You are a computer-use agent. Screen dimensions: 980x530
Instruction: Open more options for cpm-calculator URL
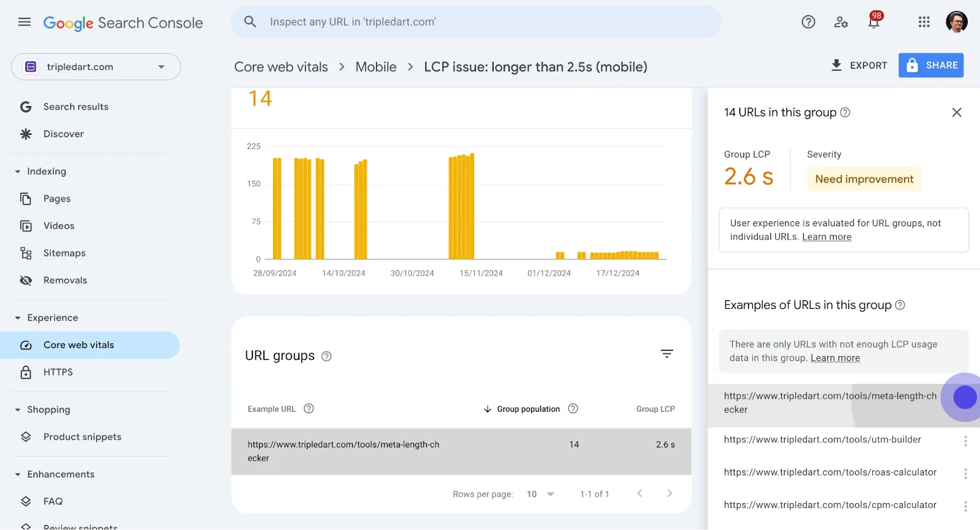pyautogui.click(x=965, y=507)
